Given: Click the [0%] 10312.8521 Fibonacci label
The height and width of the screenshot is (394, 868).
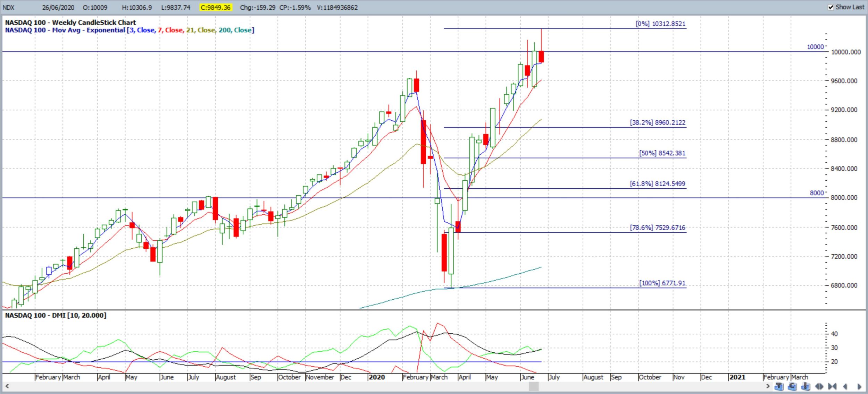Looking at the screenshot, I should click(660, 24).
